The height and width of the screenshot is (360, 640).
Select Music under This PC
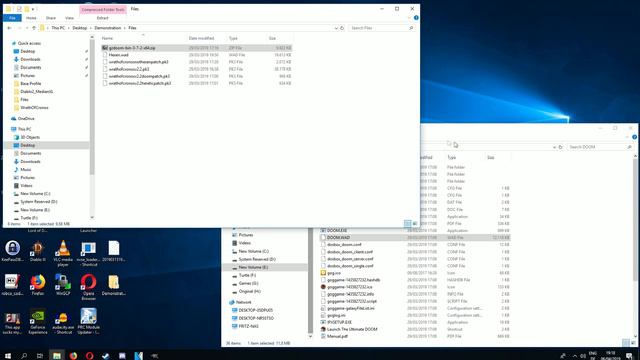point(25,169)
